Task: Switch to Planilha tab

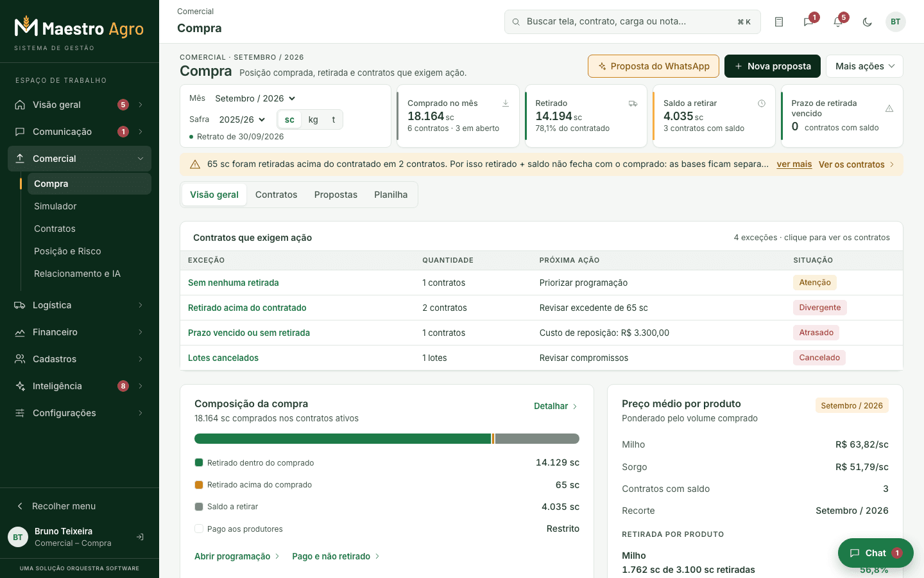Action: pos(391,195)
